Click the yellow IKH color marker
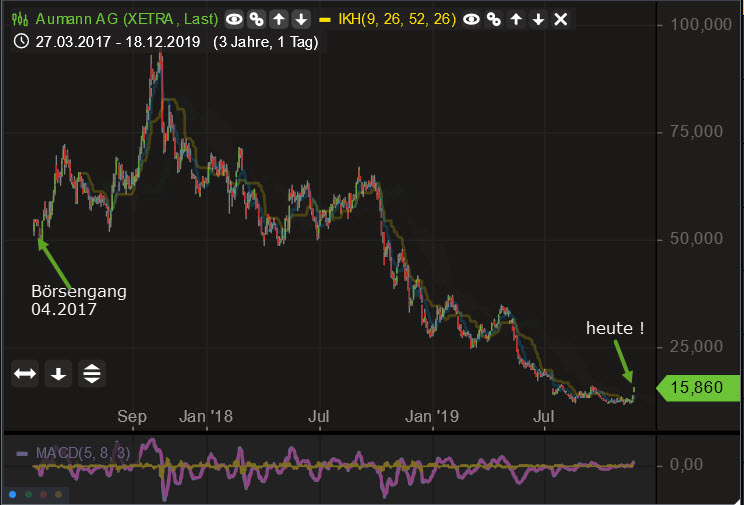The image size is (744, 505). click(x=325, y=19)
